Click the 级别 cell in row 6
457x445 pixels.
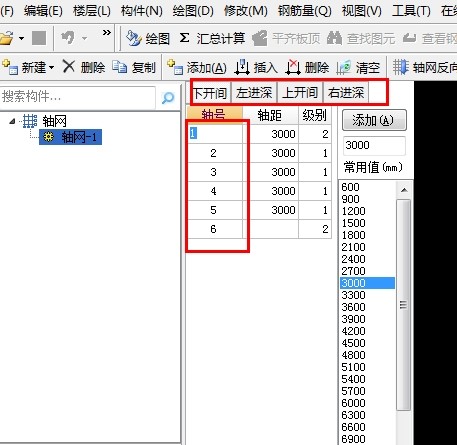[x=315, y=229]
